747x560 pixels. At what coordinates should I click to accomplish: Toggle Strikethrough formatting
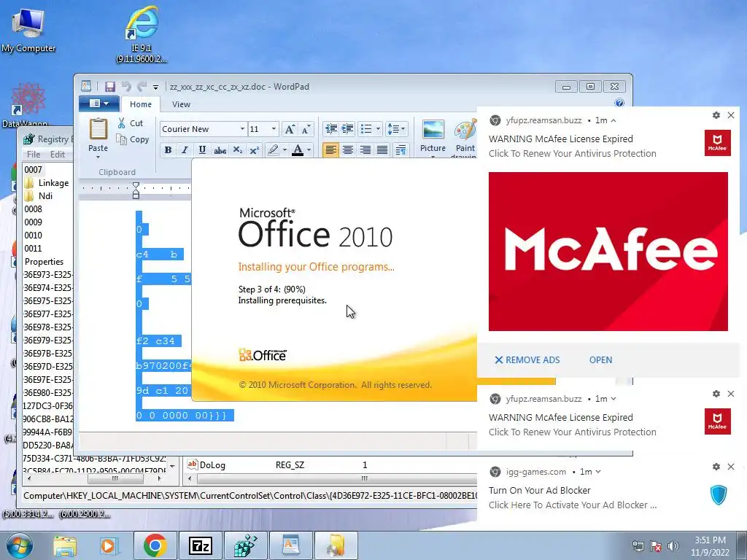point(220,150)
